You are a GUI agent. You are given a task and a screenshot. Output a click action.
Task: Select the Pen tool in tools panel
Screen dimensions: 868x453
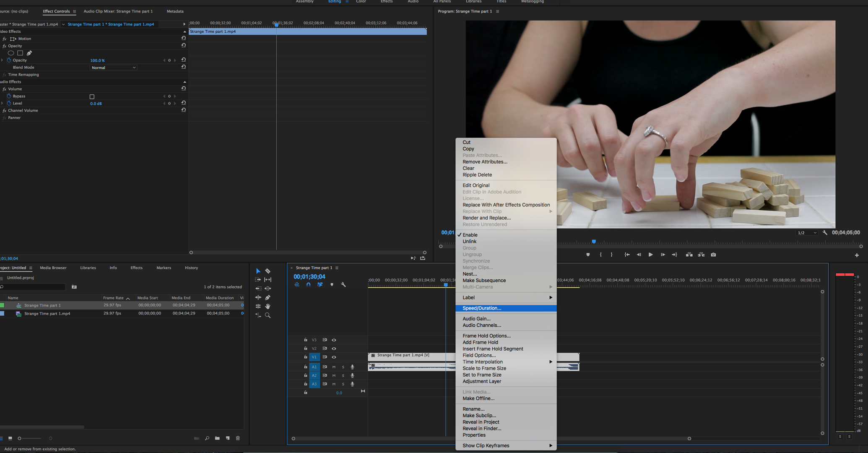[268, 297]
